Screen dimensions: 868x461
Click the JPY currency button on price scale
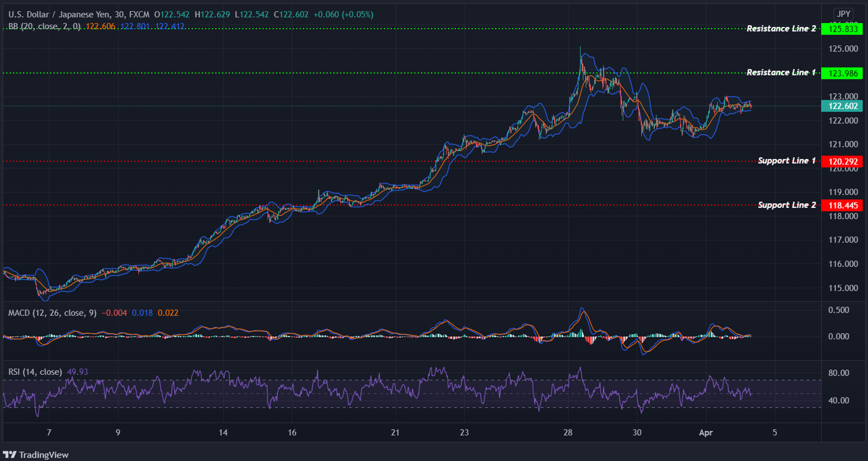pyautogui.click(x=843, y=14)
